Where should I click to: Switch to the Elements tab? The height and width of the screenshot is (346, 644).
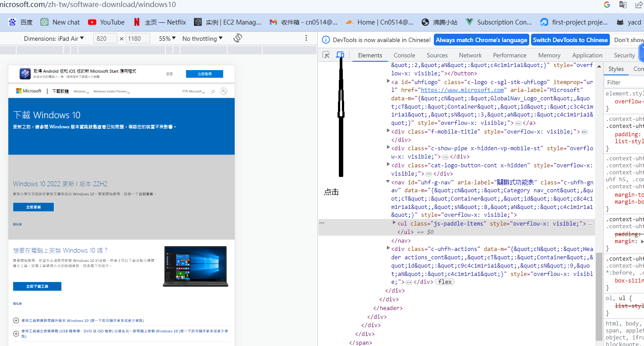[370, 55]
